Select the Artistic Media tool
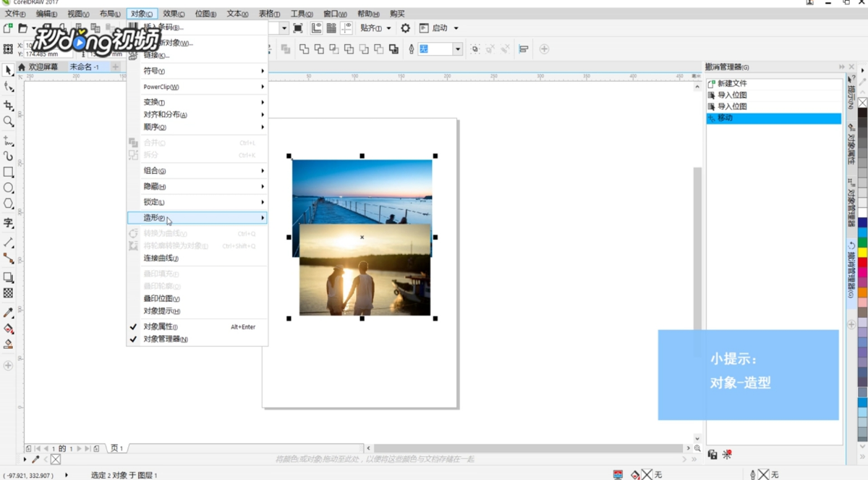868x480 pixels. click(8, 156)
